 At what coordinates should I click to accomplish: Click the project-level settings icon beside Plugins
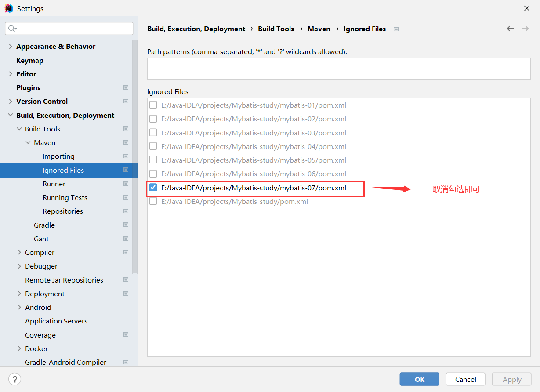pyautogui.click(x=126, y=87)
